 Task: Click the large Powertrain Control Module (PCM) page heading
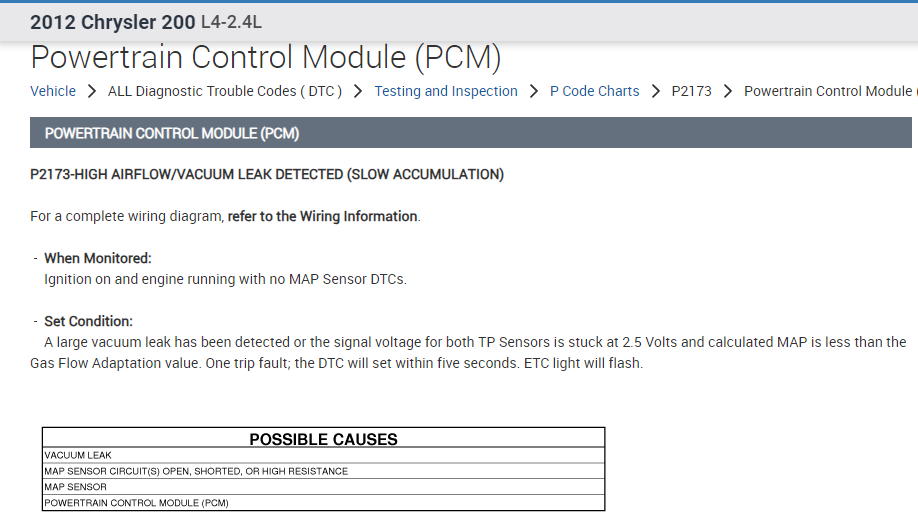(265, 57)
